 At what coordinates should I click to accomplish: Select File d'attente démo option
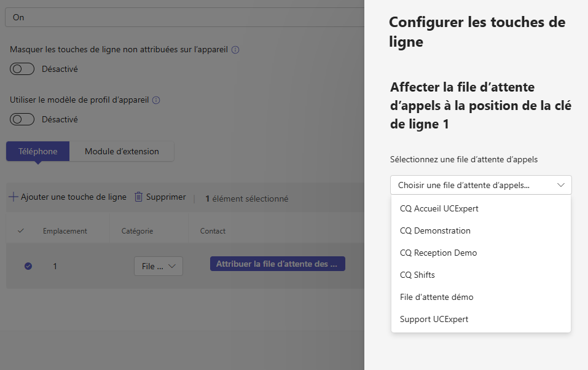(436, 297)
